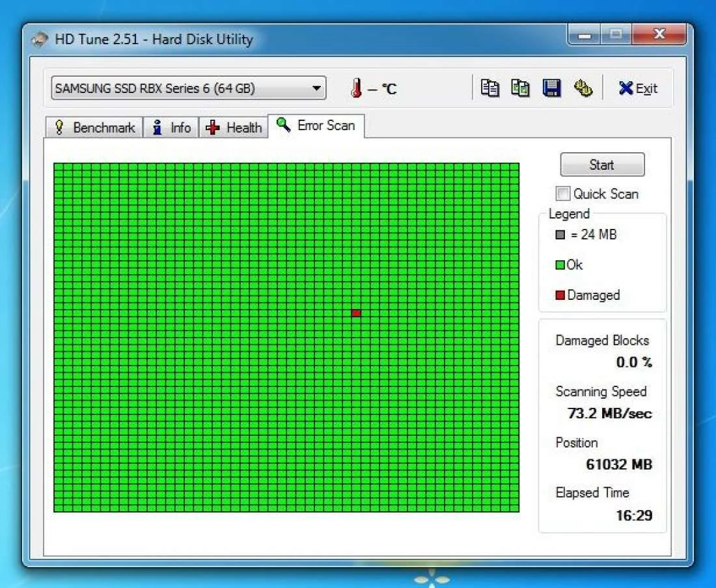The width and height of the screenshot is (716, 588).
Task: Click the HD Tune title bar app icon
Action: (40, 39)
